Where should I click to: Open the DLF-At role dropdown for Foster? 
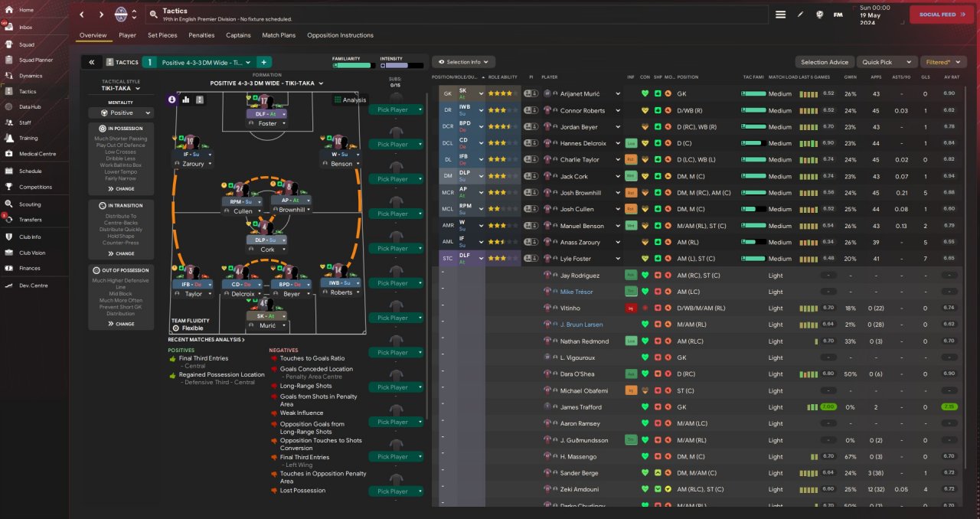pyautogui.click(x=266, y=113)
